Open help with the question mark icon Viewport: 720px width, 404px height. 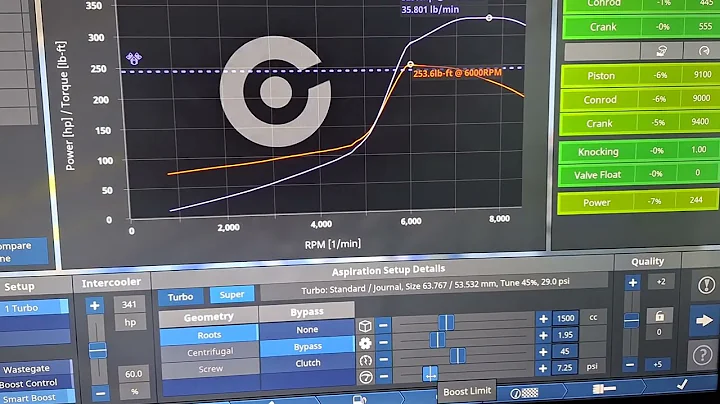tap(702, 355)
